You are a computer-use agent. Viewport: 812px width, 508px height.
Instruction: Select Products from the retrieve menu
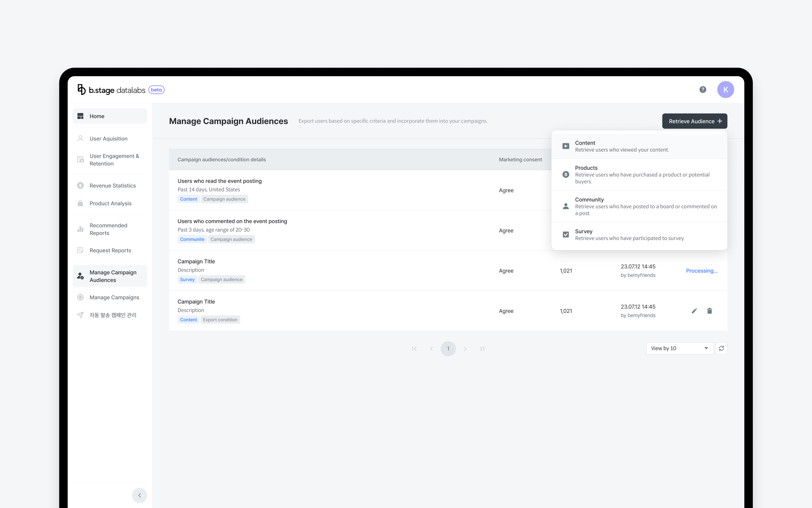pyautogui.click(x=639, y=174)
